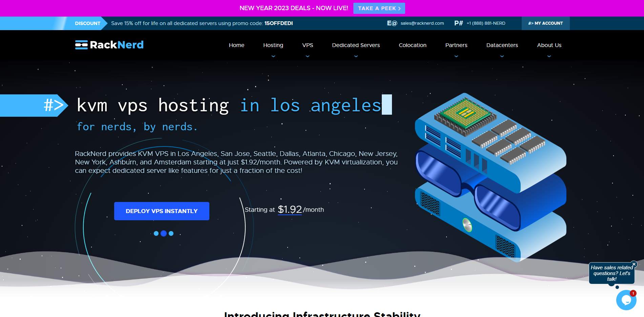Click the E@ email icon
The height and width of the screenshot is (317, 644).
click(x=392, y=23)
